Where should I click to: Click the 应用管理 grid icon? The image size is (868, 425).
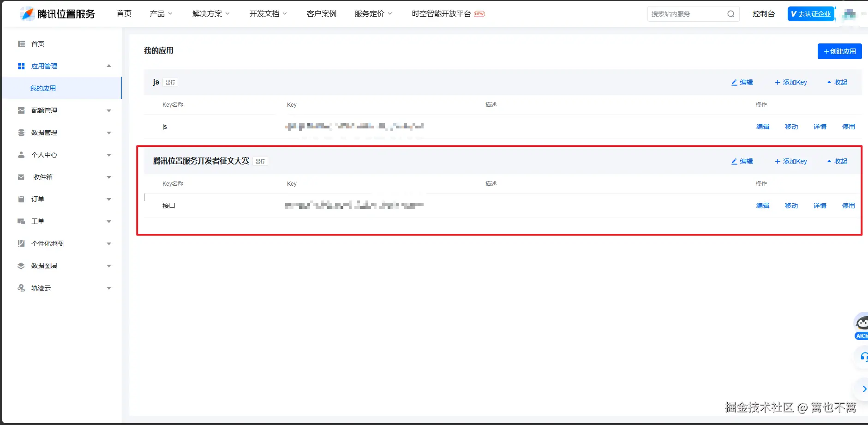pyautogui.click(x=21, y=66)
